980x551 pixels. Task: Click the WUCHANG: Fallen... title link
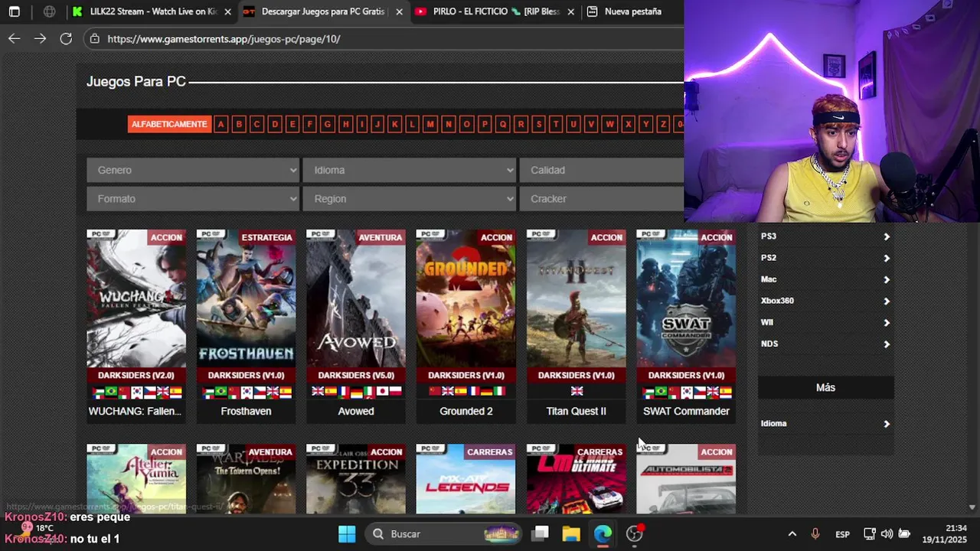pos(135,411)
